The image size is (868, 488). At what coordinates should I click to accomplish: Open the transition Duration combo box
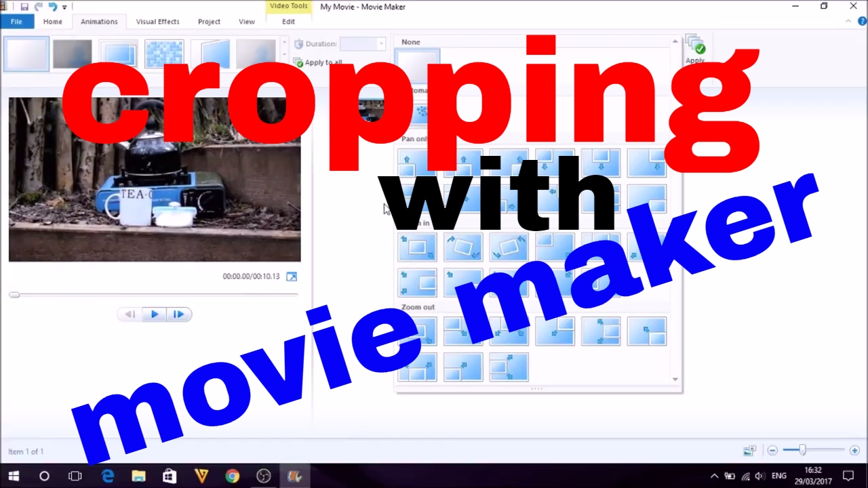click(x=362, y=44)
